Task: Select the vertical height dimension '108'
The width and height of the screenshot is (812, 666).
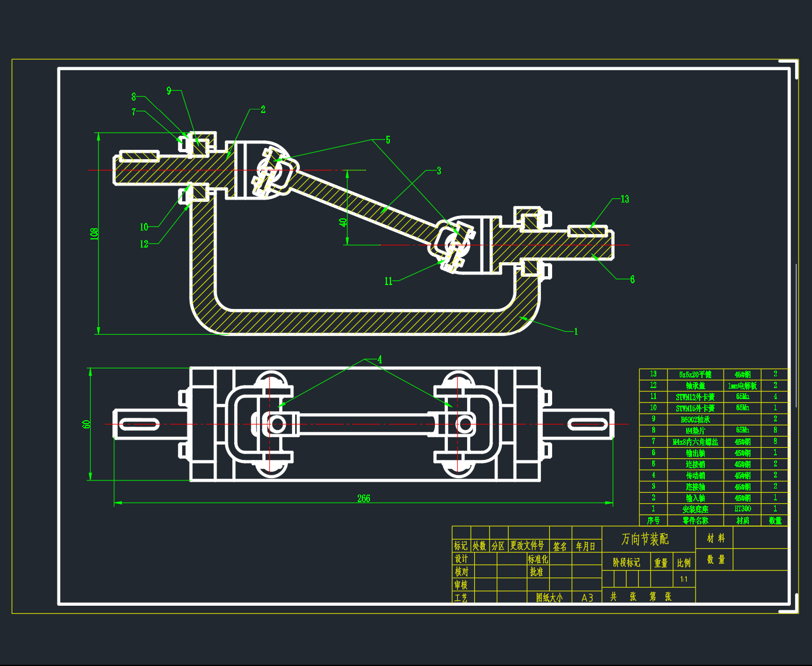Action: tap(94, 234)
